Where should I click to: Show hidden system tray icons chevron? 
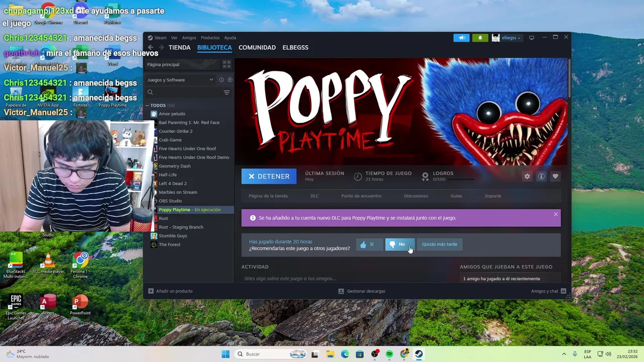[563, 354]
